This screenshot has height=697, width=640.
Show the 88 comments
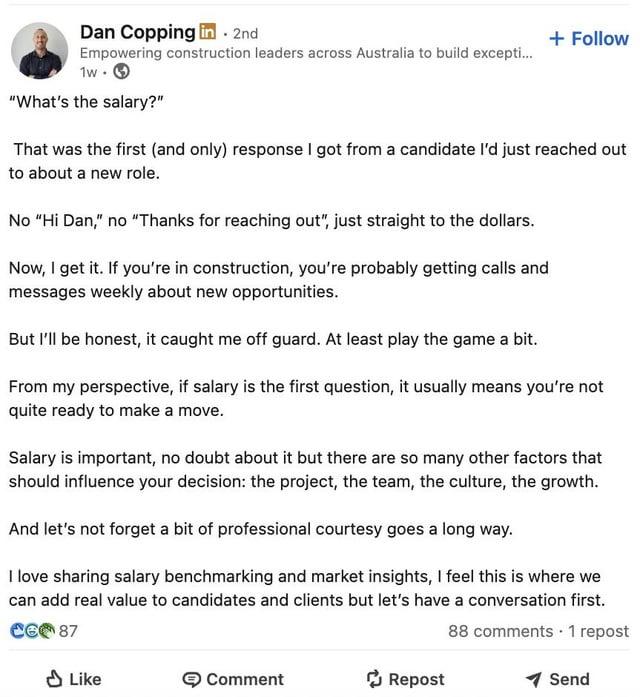click(x=500, y=631)
